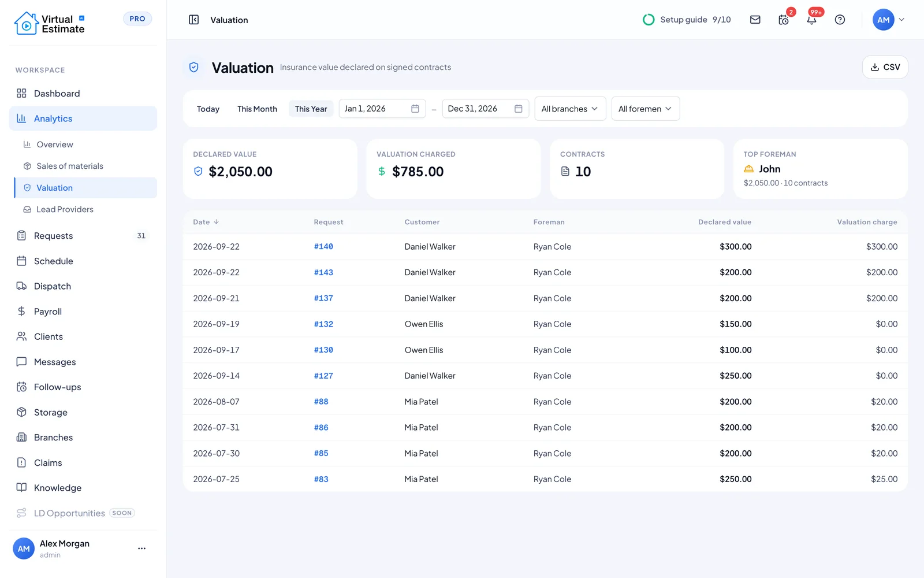This screenshot has width=924, height=578.
Task: Open request #88 link
Action: click(x=321, y=402)
